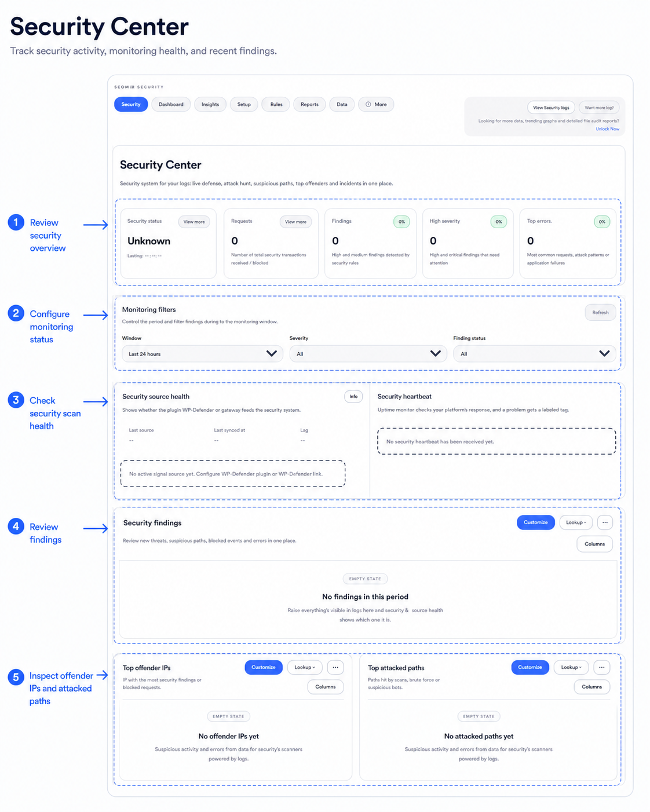Switch to the Dashboard tab
Image resolution: width=650 pixels, height=812 pixels.
click(171, 104)
